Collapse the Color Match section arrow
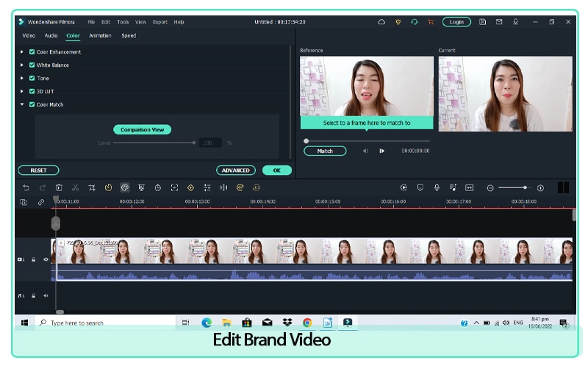Viewport: 588px width, 366px height. tap(22, 104)
